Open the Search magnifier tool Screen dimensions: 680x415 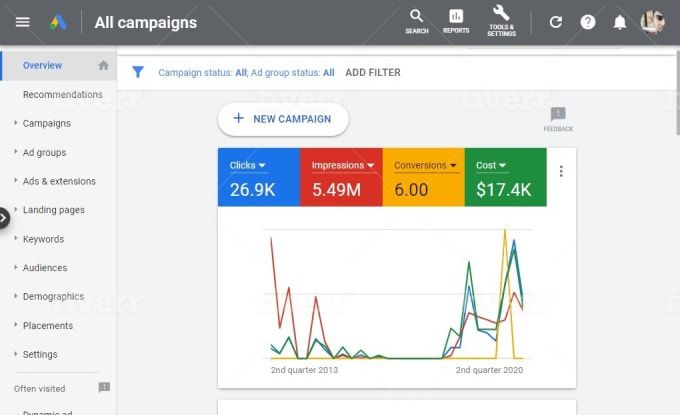coord(417,21)
